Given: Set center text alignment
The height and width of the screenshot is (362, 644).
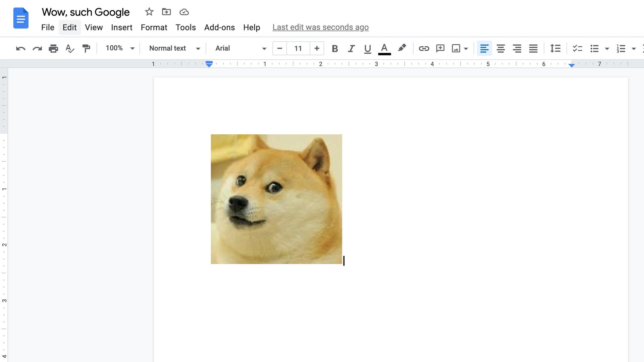Looking at the screenshot, I should [501, 48].
